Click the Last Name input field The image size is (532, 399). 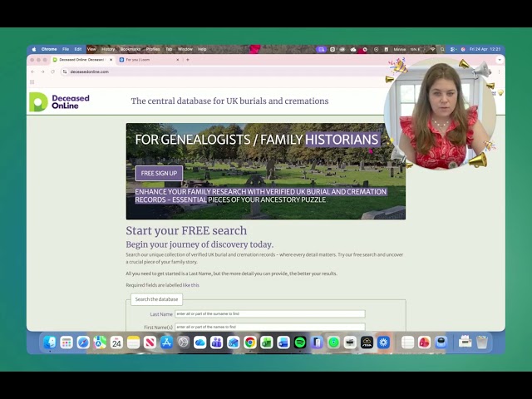[x=270, y=314]
